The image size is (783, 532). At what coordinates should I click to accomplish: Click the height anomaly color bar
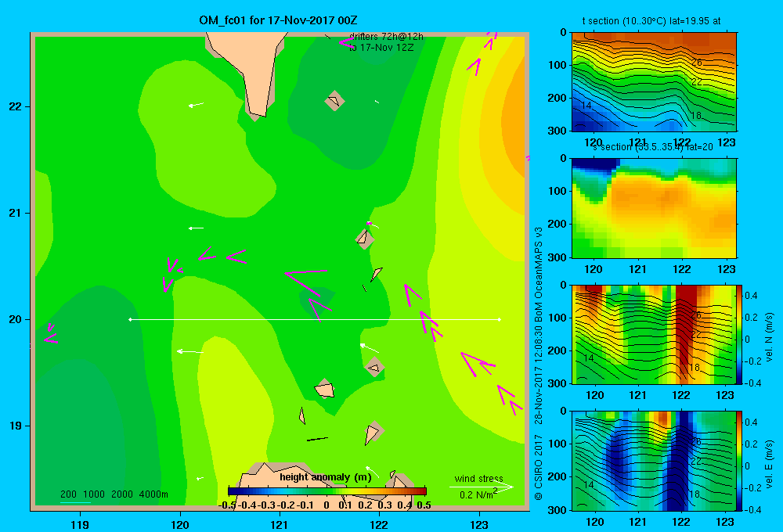[x=327, y=491]
